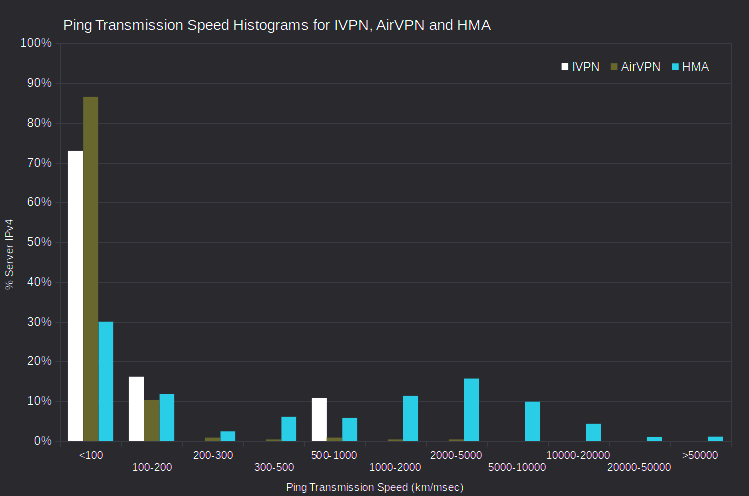Click the Ping Transmission Speed axis title

[374, 487]
